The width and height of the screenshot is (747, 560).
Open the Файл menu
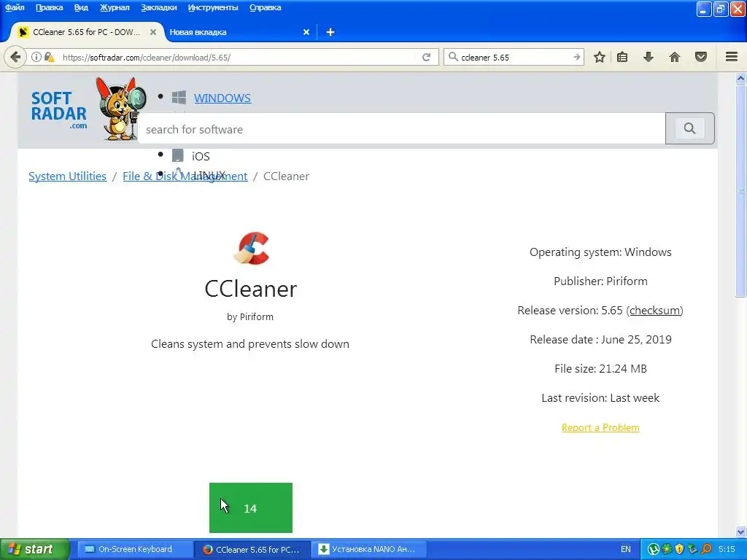[x=15, y=7]
